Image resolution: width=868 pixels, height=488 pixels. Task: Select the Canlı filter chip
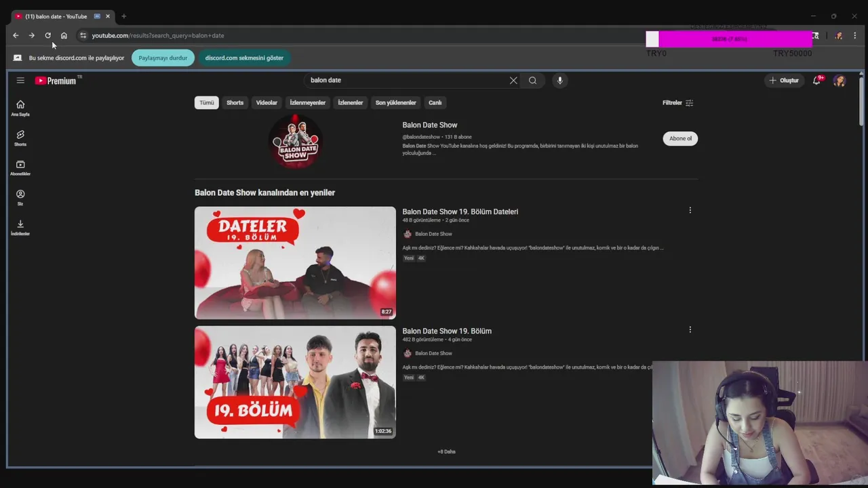point(435,103)
